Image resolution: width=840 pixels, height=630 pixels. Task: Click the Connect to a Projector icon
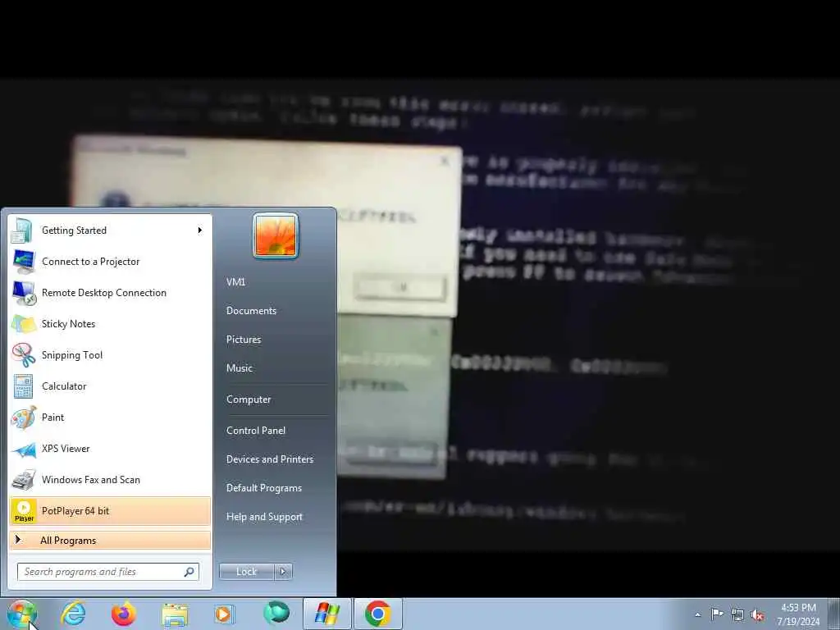tap(24, 262)
